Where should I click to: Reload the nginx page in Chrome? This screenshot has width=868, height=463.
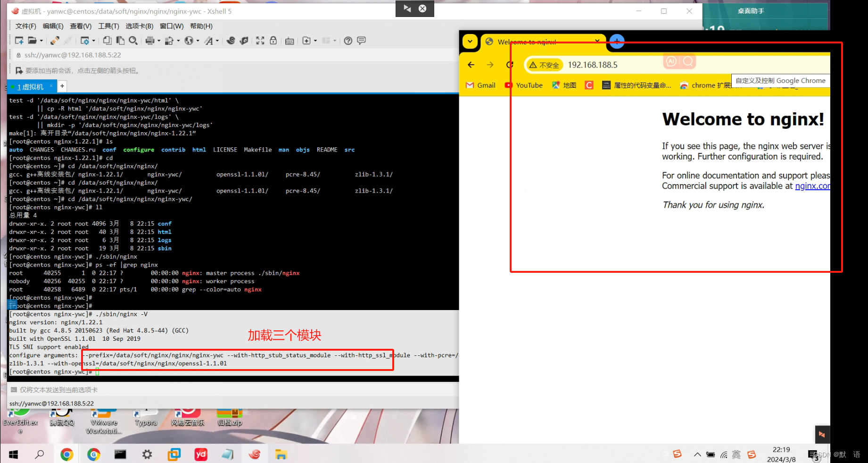(x=510, y=65)
